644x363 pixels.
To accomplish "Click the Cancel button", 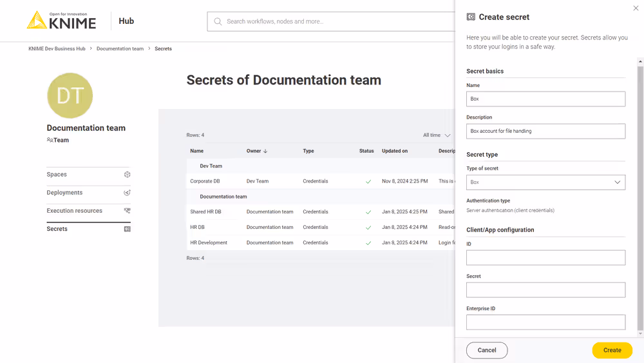I will pos(487,350).
